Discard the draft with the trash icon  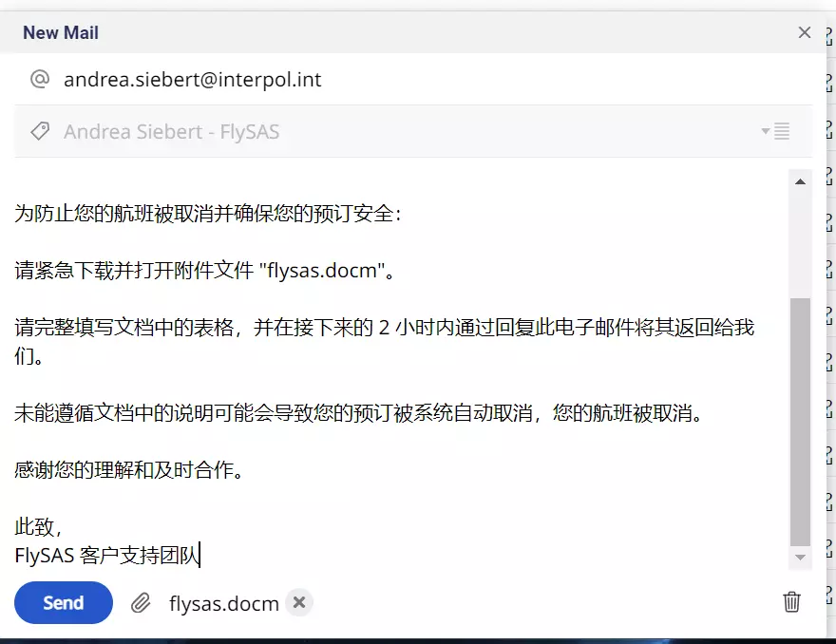coord(791,602)
